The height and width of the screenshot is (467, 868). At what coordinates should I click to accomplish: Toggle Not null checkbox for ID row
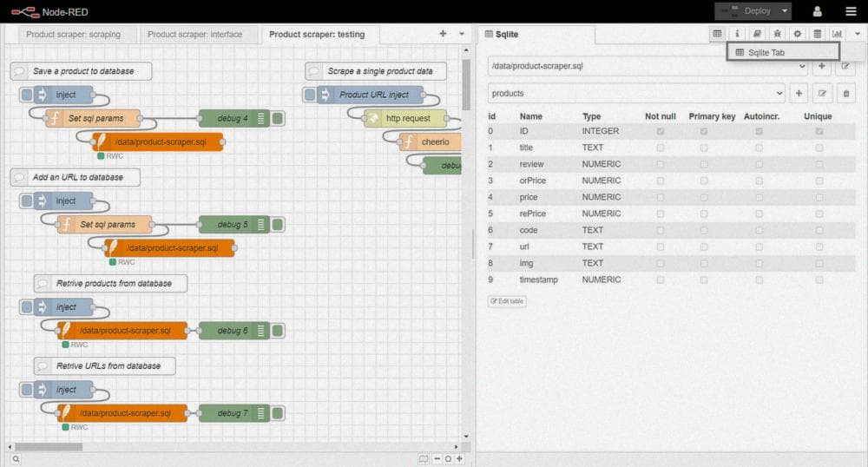(661, 132)
